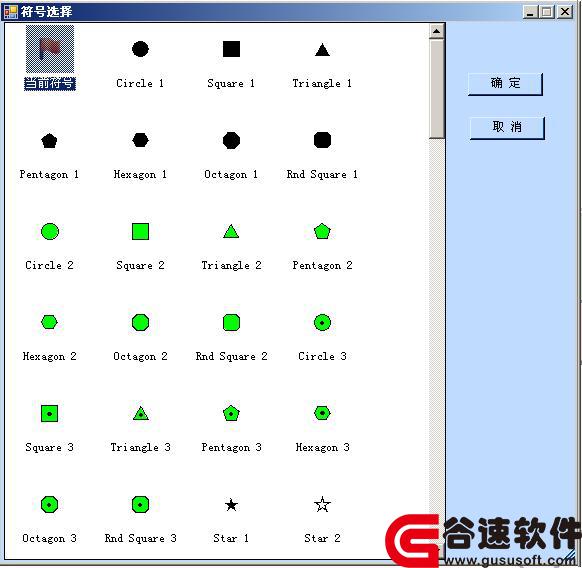The height and width of the screenshot is (568, 582).
Task: Click the "Hexagon 3" label text
Action: pyautogui.click(x=322, y=447)
